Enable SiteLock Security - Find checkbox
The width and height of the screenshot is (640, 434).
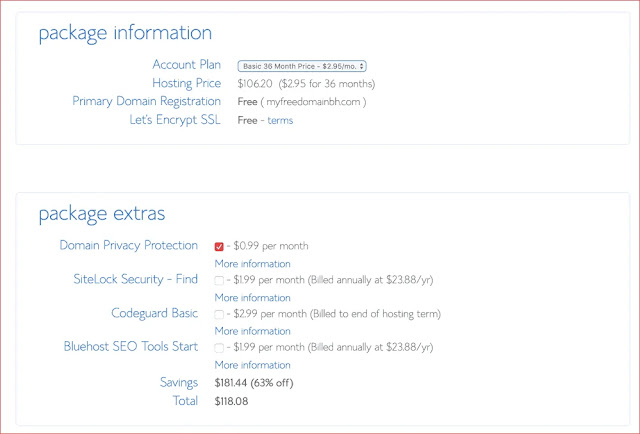(219, 280)
